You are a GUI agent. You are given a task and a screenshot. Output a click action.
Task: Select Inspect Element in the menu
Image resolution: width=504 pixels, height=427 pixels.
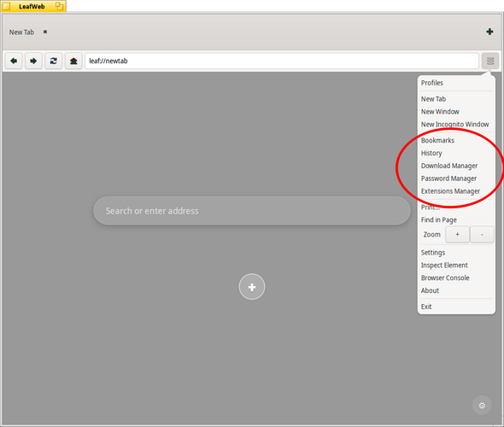point(456,265)
